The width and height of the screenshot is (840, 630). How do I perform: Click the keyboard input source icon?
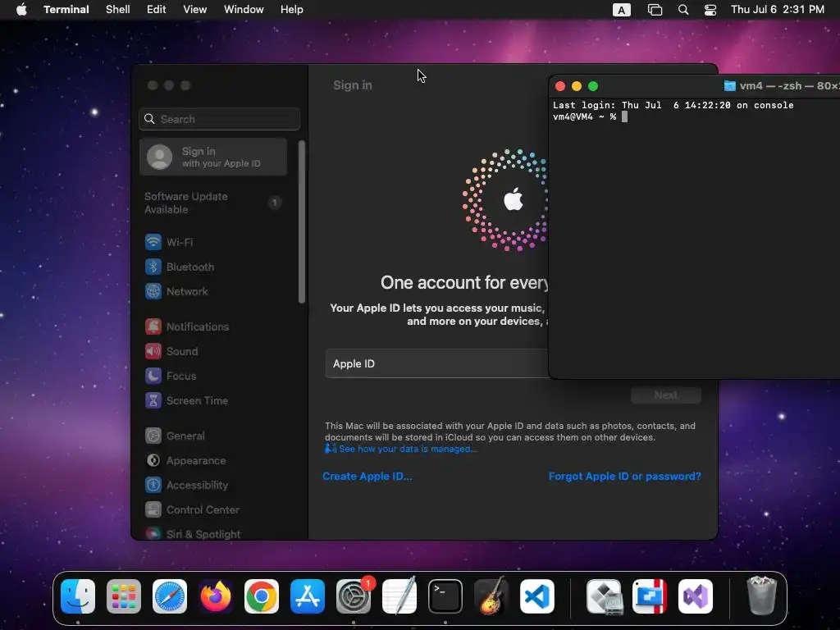[622, 10]
